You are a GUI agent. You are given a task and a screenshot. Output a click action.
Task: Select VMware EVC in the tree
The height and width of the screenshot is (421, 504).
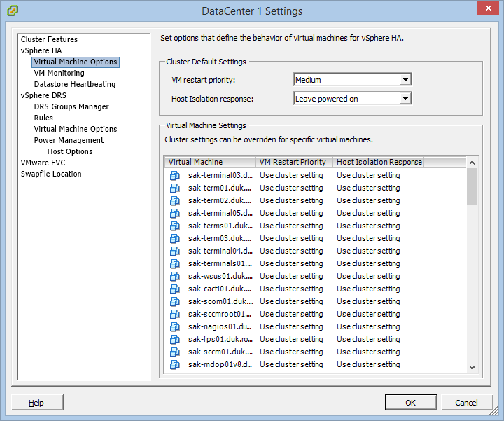[43, 163]
